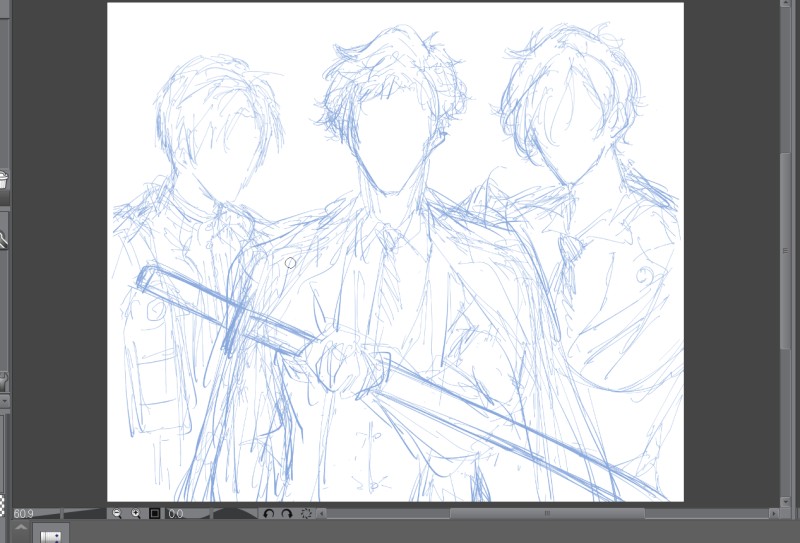Screen dimensions: 800x543
Task: Click the vertical scrollbar thumb
Action: coord(786,251)
